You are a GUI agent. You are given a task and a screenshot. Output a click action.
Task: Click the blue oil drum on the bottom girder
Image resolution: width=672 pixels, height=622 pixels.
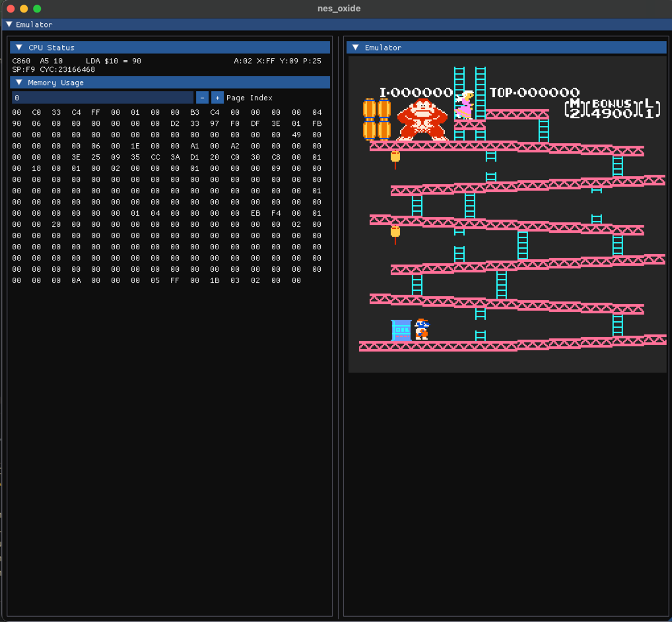click(x=401, y=330)
